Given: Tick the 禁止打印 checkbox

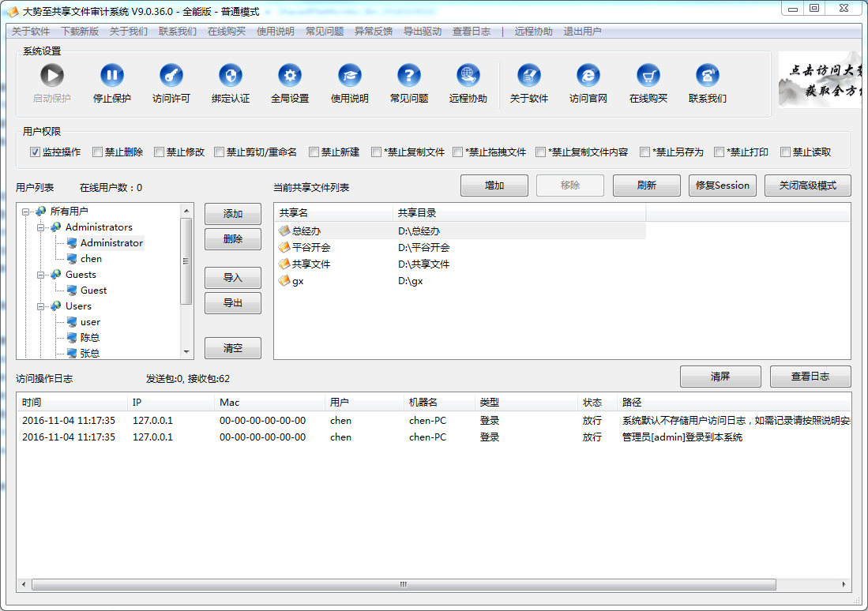Looking at the screenshot, I should [x=720, y=152].
